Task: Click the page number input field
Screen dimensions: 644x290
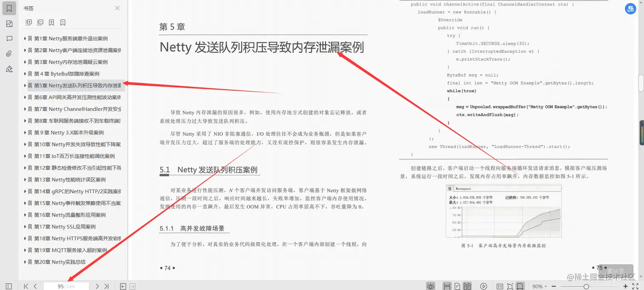Action: [x=66, y=286]
